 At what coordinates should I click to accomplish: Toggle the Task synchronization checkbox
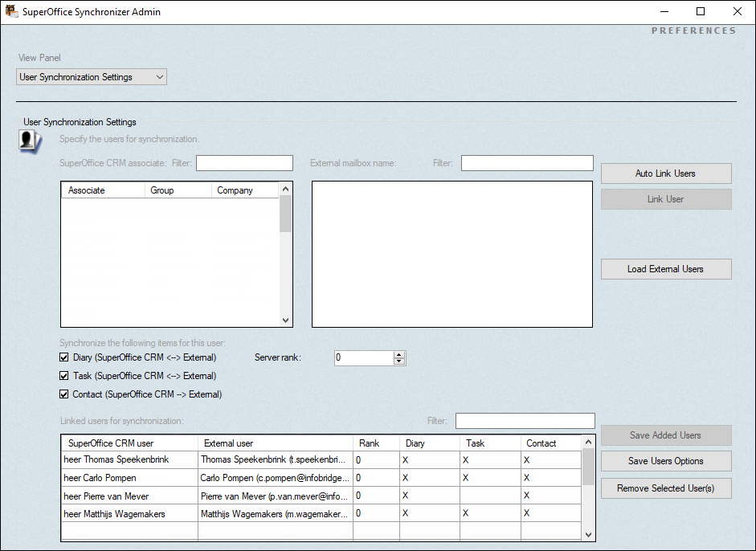(64, 376)
